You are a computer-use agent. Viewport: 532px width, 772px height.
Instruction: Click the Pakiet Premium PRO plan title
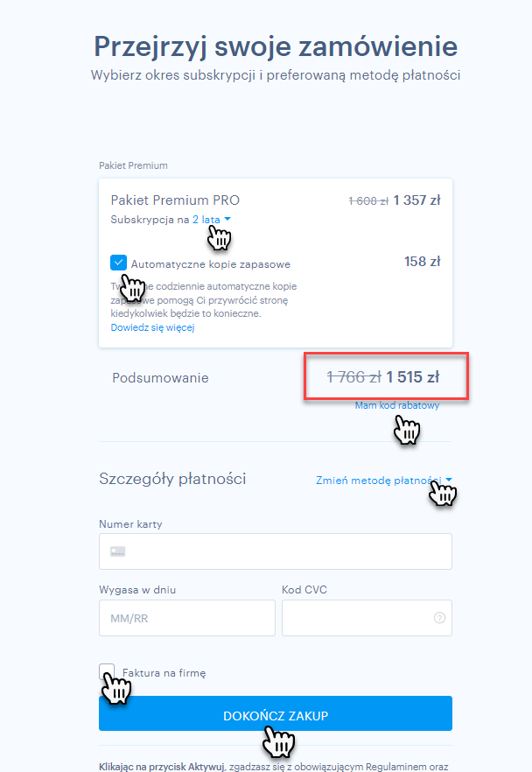pos(175,200)
